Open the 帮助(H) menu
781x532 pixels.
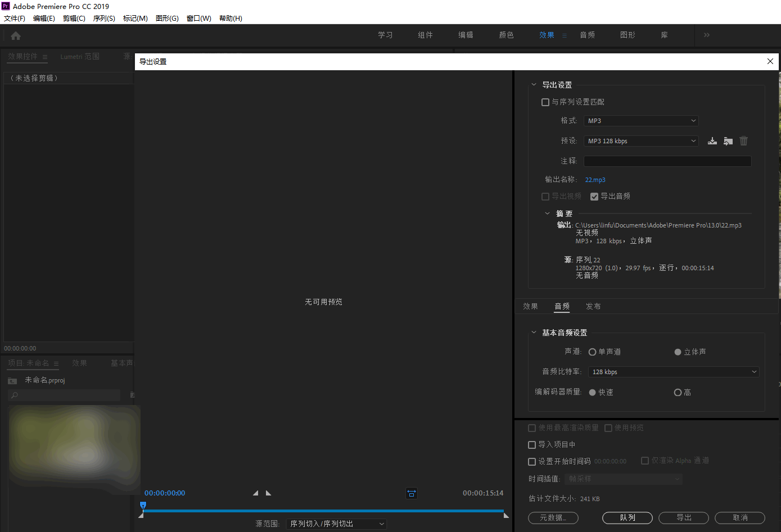pyautogui.click(x=231, y=19)
